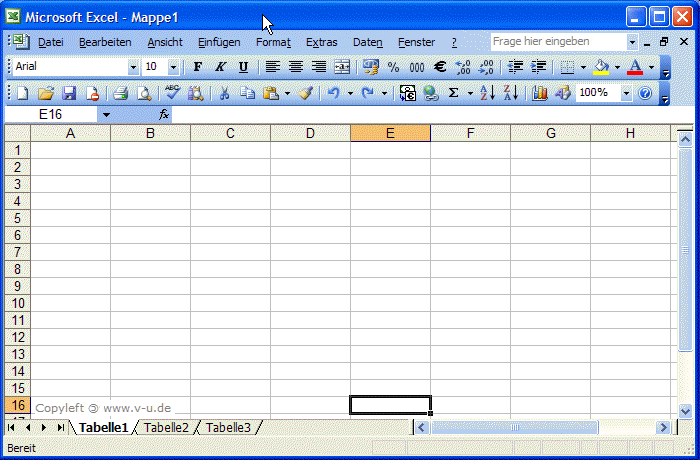Viewport: 700px width, 460px height.
Task: Apply thousands separator 000 format
Action: [417, 67]
